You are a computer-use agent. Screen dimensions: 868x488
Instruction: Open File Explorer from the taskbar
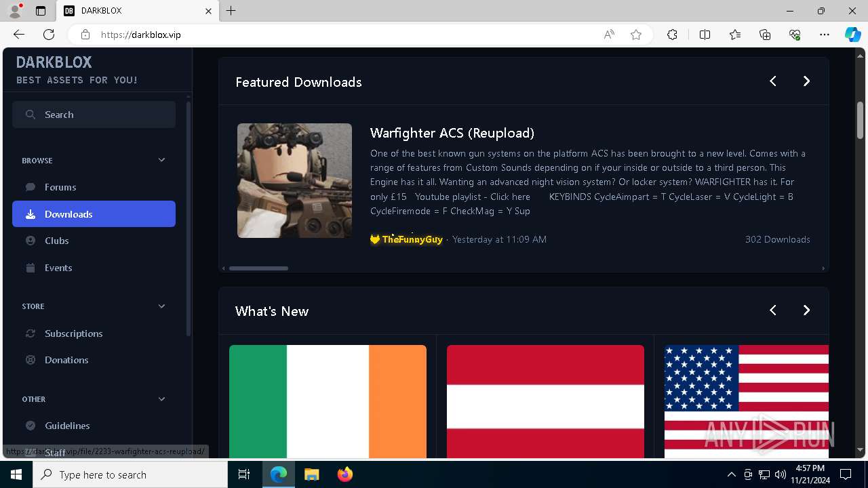[x=311, y=474]
